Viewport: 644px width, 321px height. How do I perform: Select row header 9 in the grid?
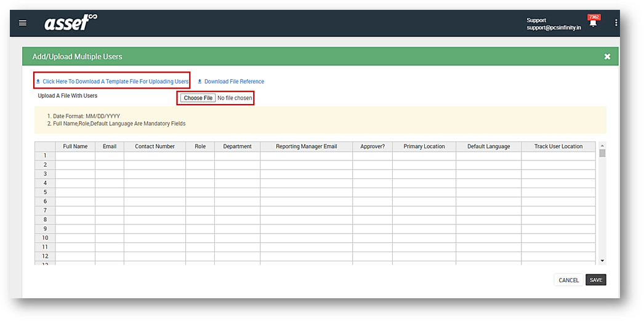45,229
